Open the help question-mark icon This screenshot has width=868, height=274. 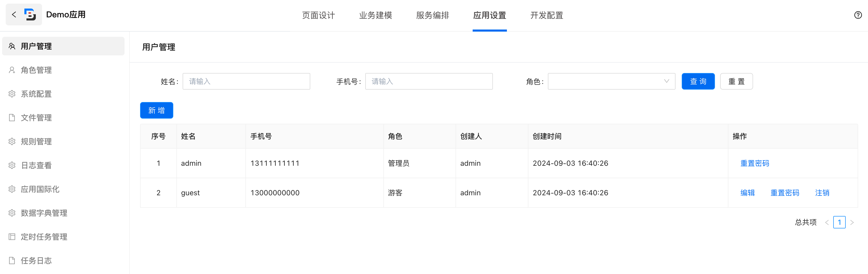pos(858,15)
